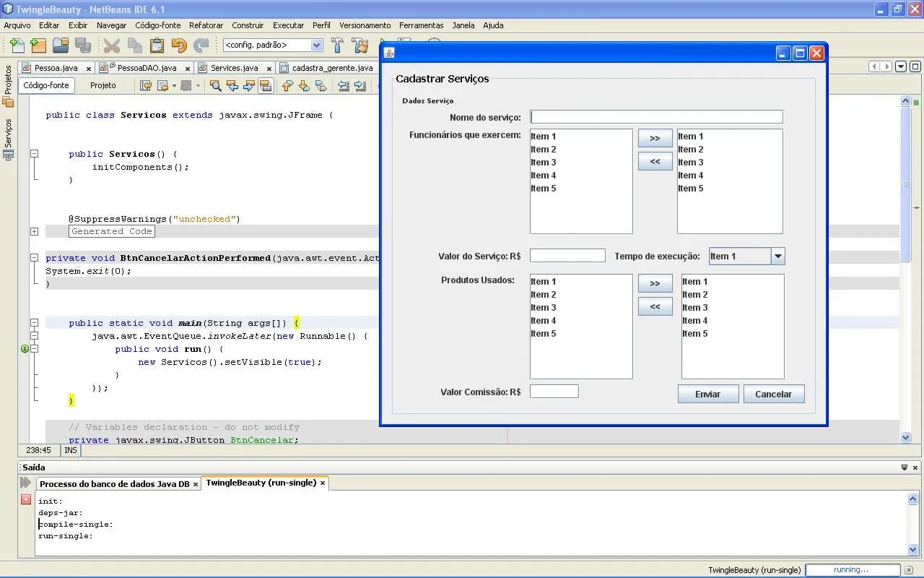This screenshot has width=924, height=578.
Task: Find selection with the magnifier icon
Action: coord(215,86)
